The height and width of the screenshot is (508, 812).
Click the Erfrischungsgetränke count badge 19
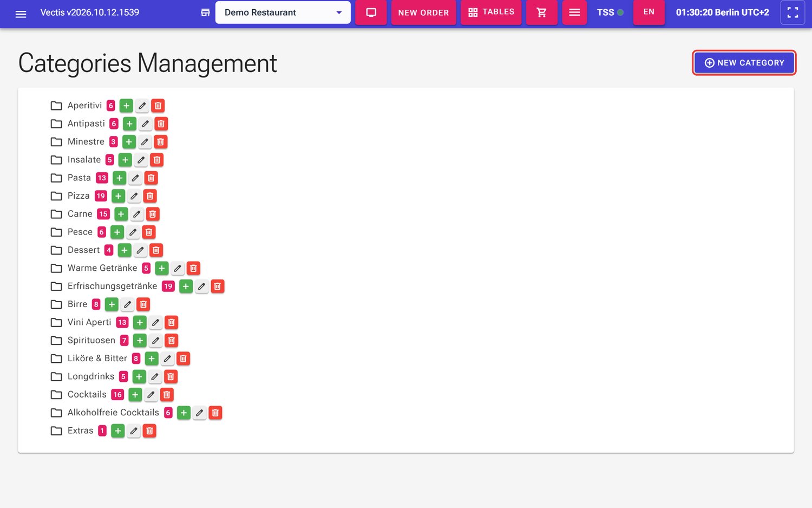(168, 286)
